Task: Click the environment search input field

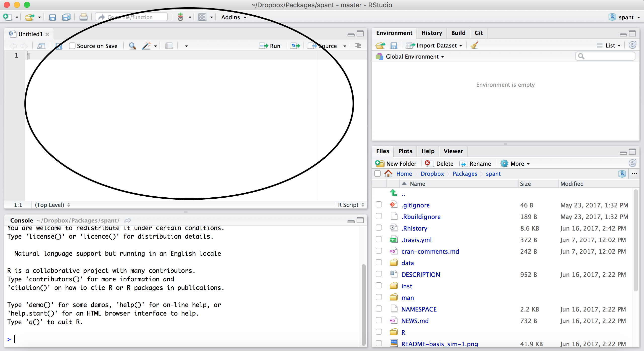Action: pyautogui.click(x=608, y=56)
